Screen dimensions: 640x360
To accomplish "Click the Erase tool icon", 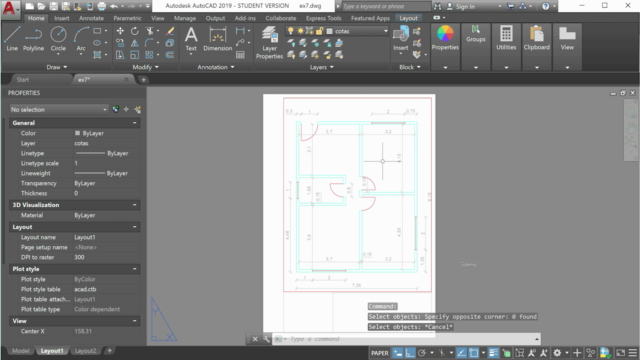I will [170, 31].
